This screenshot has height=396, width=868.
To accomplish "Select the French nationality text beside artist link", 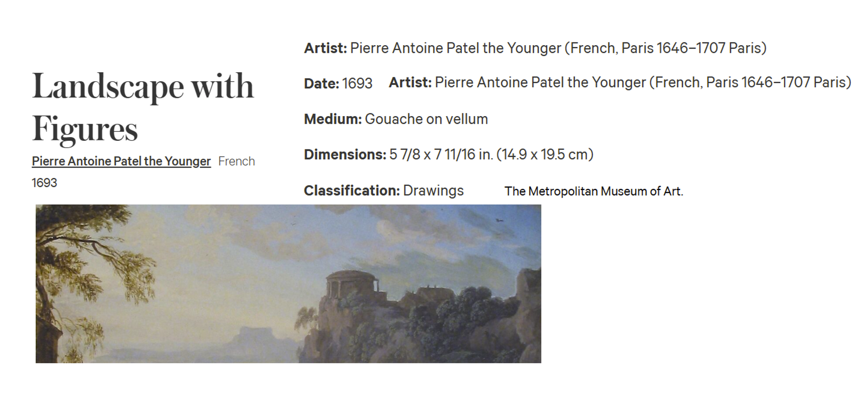I will (237, 161).
